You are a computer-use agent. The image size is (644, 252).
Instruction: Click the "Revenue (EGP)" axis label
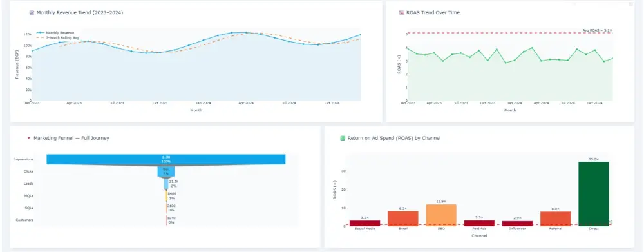tap(17, 65)
